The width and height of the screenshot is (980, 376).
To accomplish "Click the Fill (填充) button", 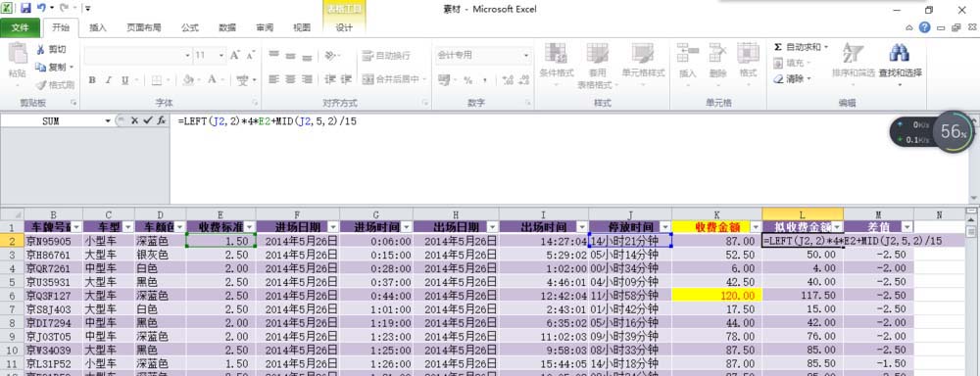I will coord(793,63).
